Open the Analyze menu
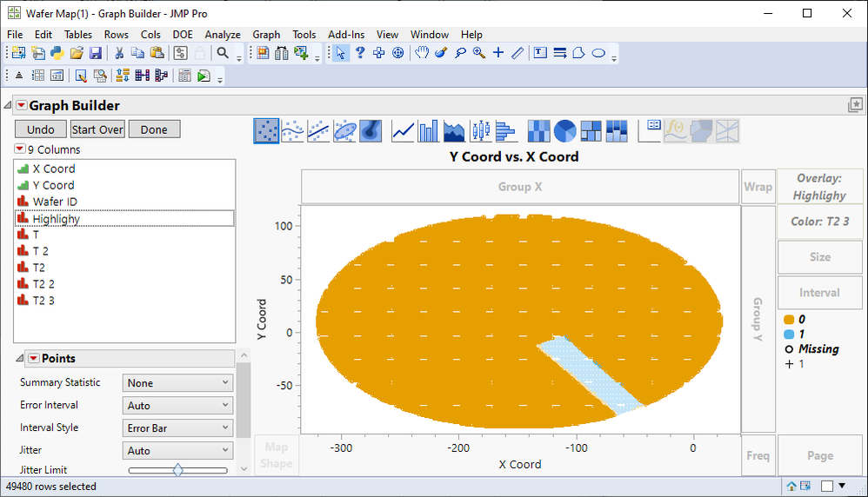The image size is (868, 497). click(x=223, y=34)
